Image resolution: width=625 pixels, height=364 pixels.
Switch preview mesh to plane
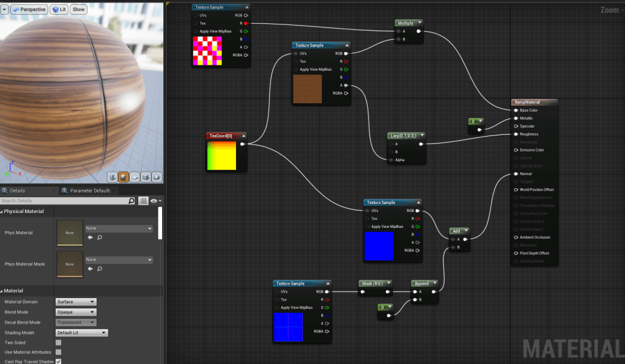coord(135,177)
